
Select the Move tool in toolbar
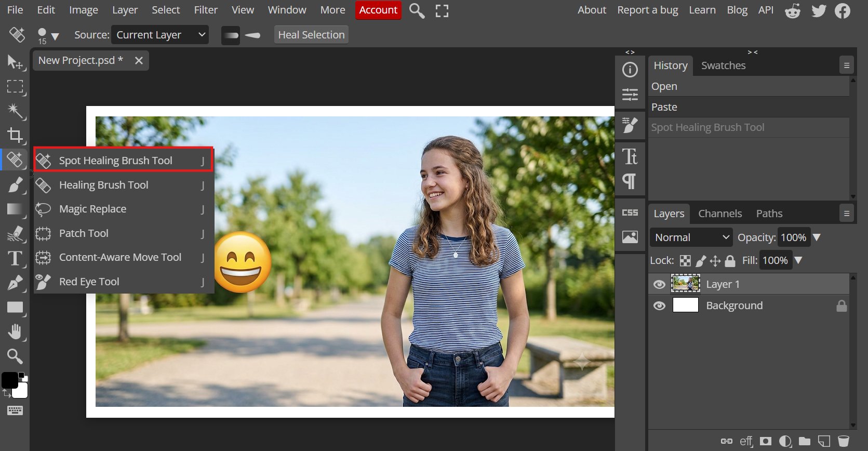pyautogui.click(x=15, y=62)
